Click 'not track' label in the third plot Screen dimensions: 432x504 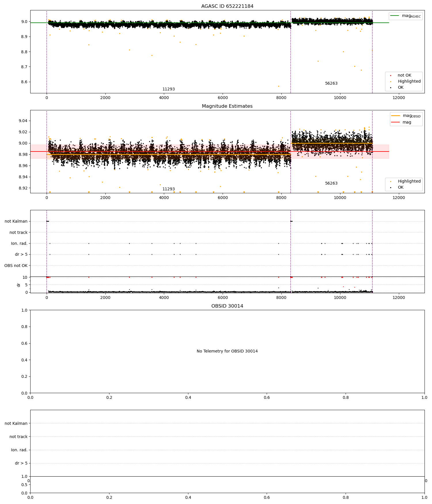[x=18, y=232]
